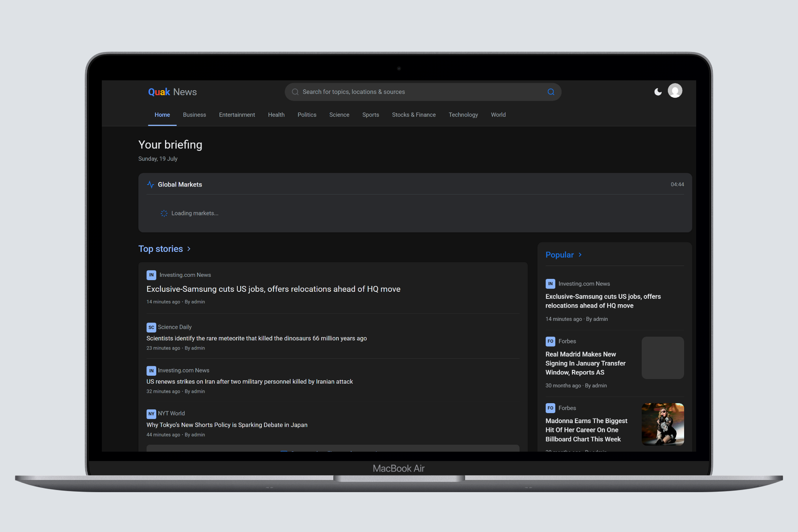Viewport: 798px width, 532px height.
Task: Click IN badge of the Iran strikes story
Action: [151, 371]
